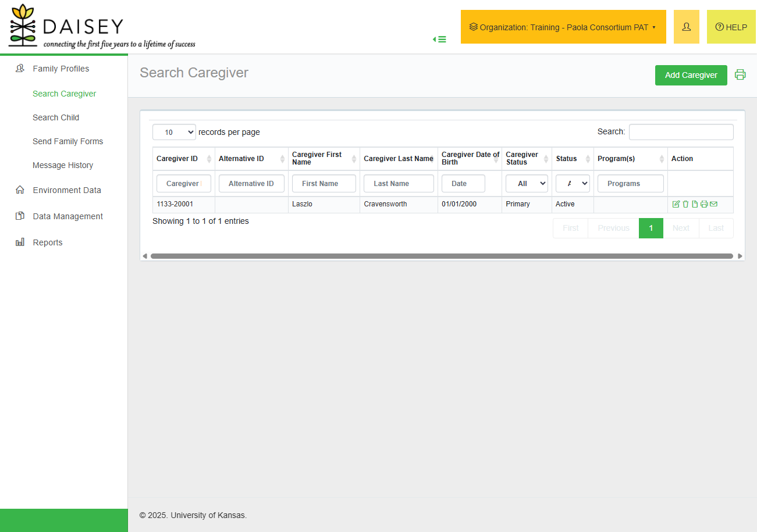Focus the Programs filter field
The width and height of the screenshot is (757, 532).
631,184
